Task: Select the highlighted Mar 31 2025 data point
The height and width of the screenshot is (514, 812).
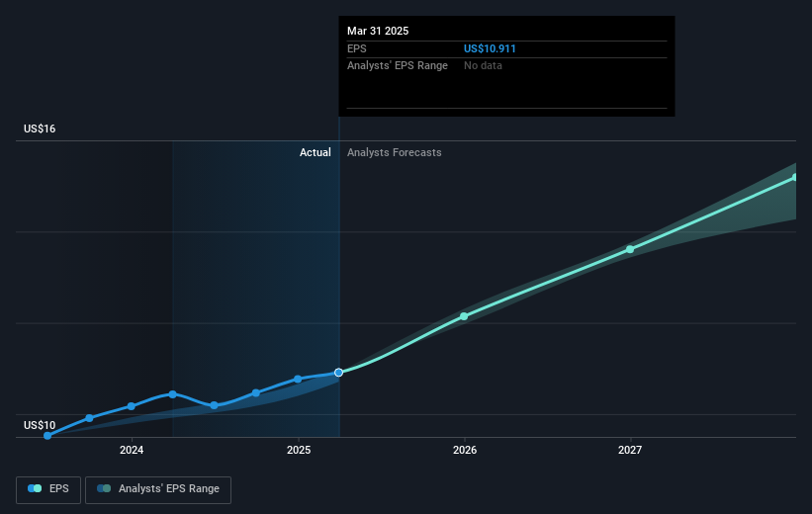Action: coord(338,373)
